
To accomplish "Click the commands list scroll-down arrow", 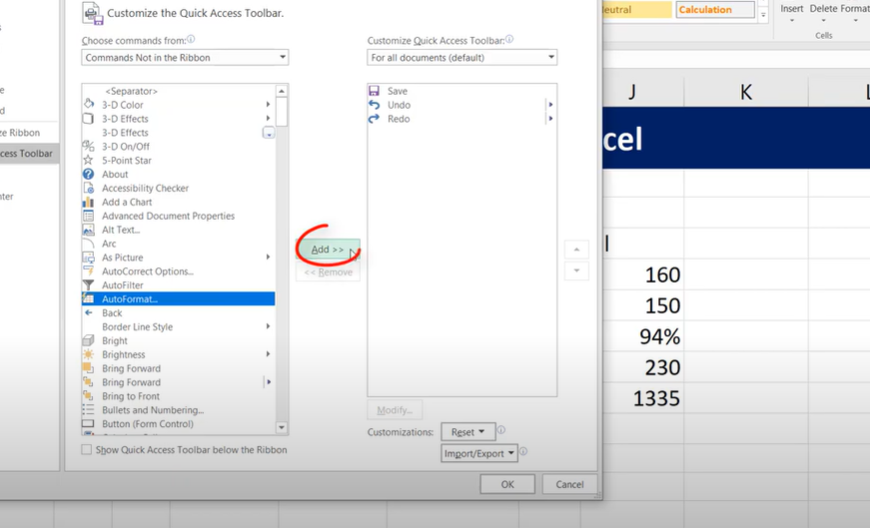I will (282, 428).
